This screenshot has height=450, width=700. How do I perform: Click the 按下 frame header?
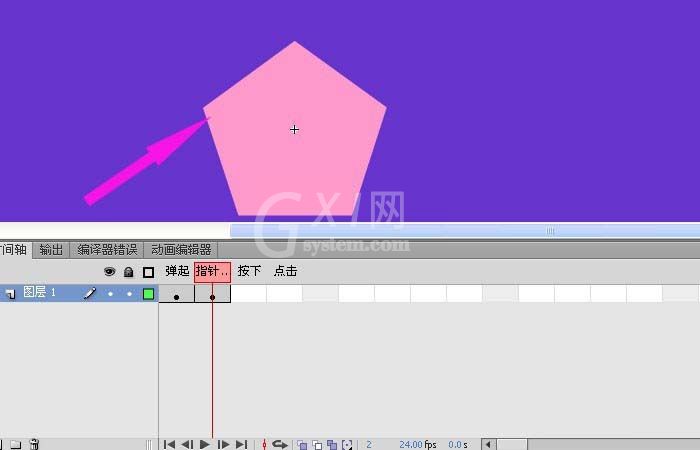(249, 271)
